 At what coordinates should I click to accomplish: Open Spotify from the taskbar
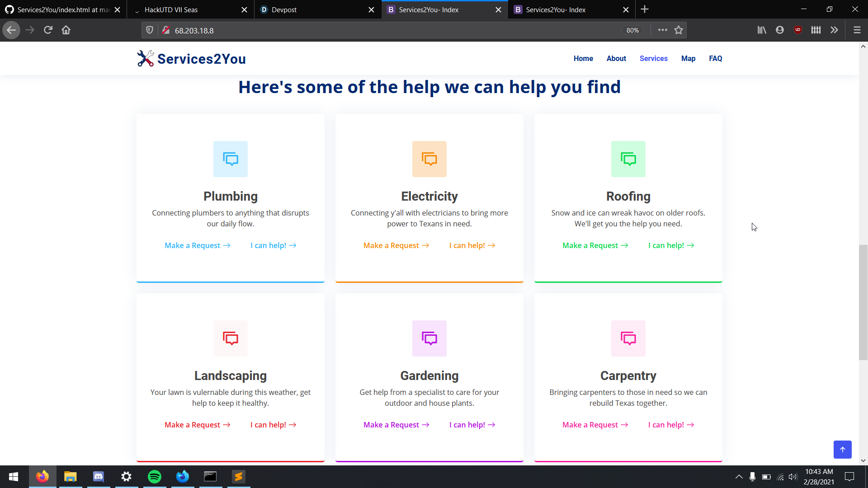(155, 477)
